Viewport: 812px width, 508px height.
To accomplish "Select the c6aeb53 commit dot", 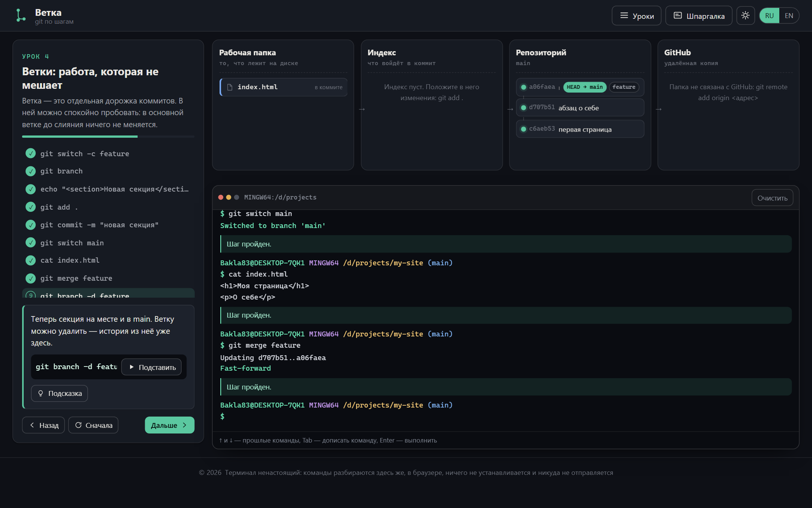I will click(x=523, y=129).
